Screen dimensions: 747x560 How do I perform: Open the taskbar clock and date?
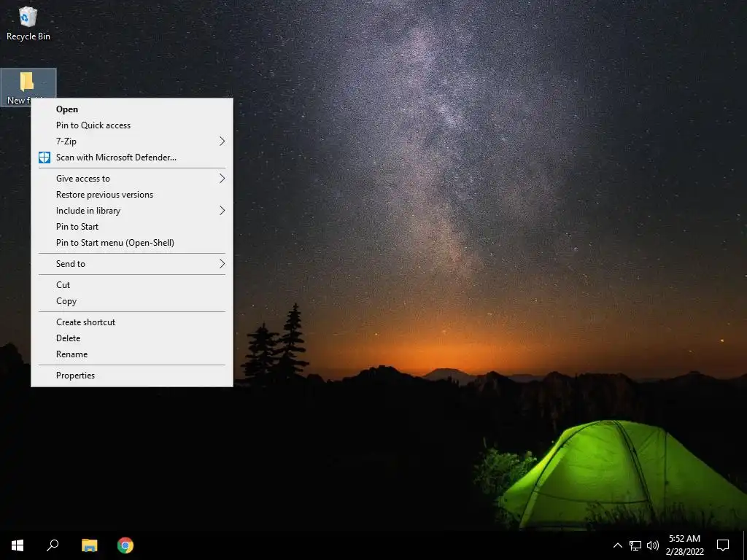click(x=684, y=545)
